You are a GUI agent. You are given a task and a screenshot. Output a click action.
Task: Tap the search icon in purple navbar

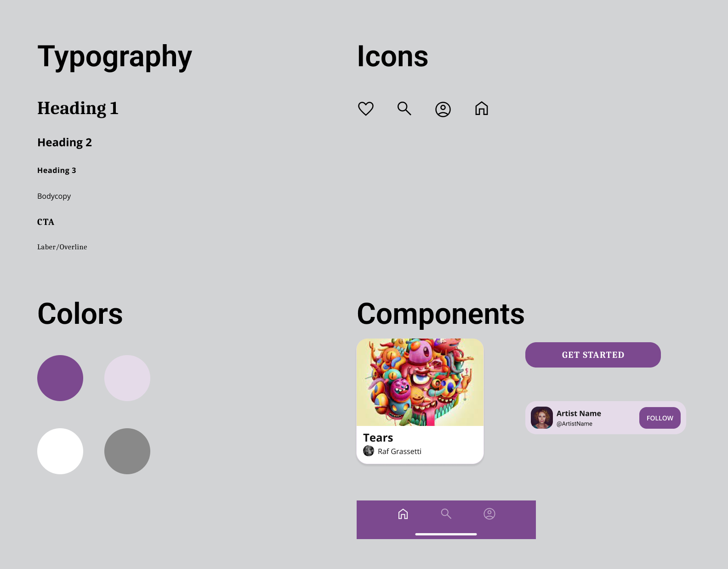[x=446, y=514]
